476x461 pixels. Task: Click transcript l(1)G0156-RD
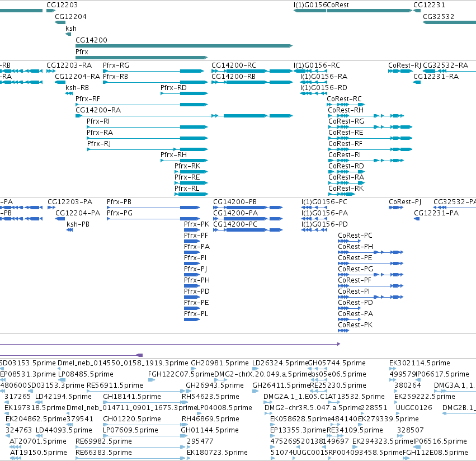314,93
